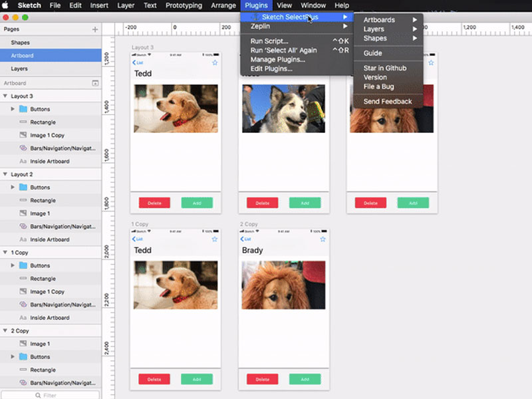Viewport: 532px width, 399px height.
Task: Click Delete button in 2 Copy artboard
Action: 262,379
